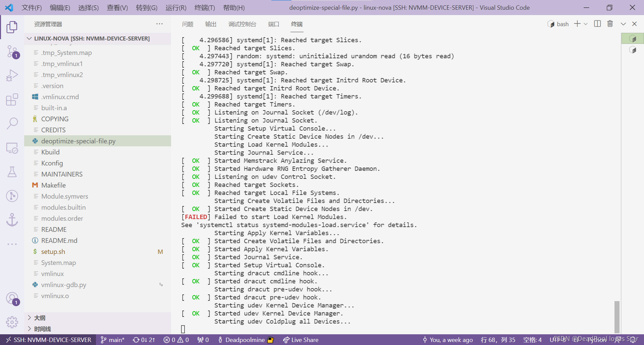Open the 编辑(E) menu
This screenshot has width=644, height=345.
point(60,7)
